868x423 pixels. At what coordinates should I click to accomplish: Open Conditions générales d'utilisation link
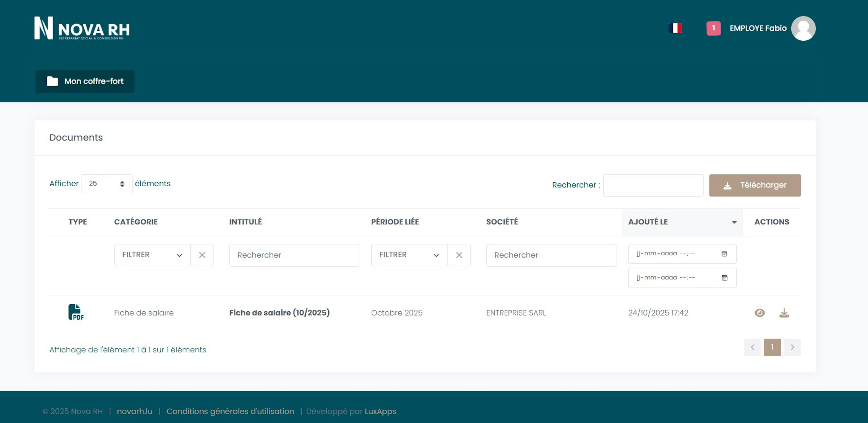click(230, 411)
